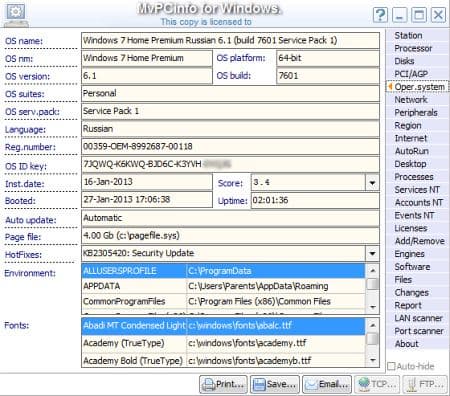Launch the LAN scanner section
Image resolution: width=450 pixels, height=396 pixels.
tap(418, 318)
